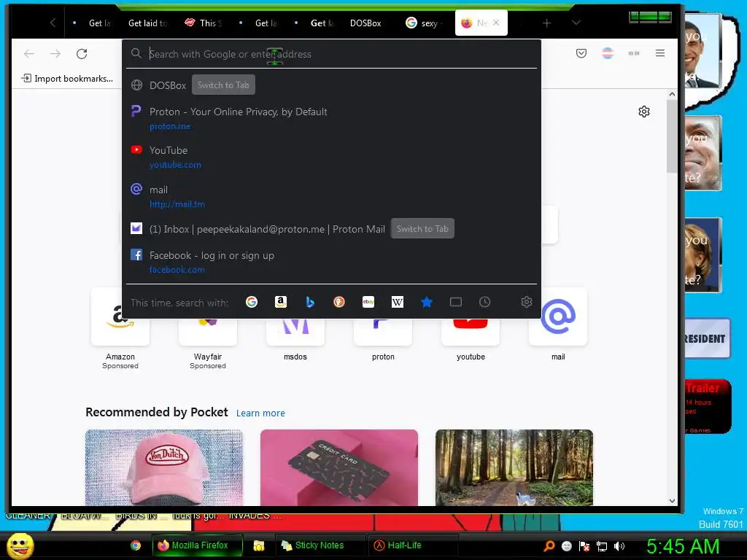Click the volume speaker tray icon

tap(619, 546)
